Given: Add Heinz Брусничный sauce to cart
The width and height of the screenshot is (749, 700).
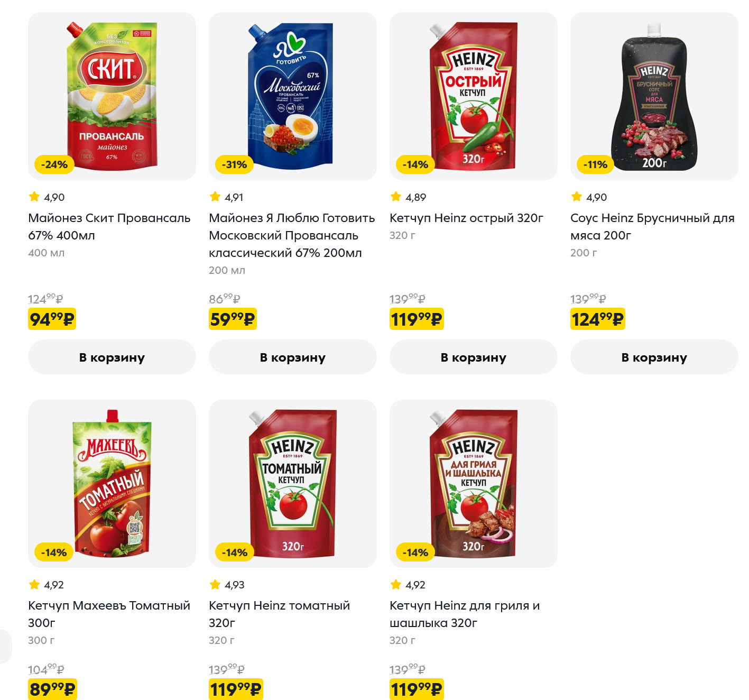Looking at the screenshot, I should [654, 357].
